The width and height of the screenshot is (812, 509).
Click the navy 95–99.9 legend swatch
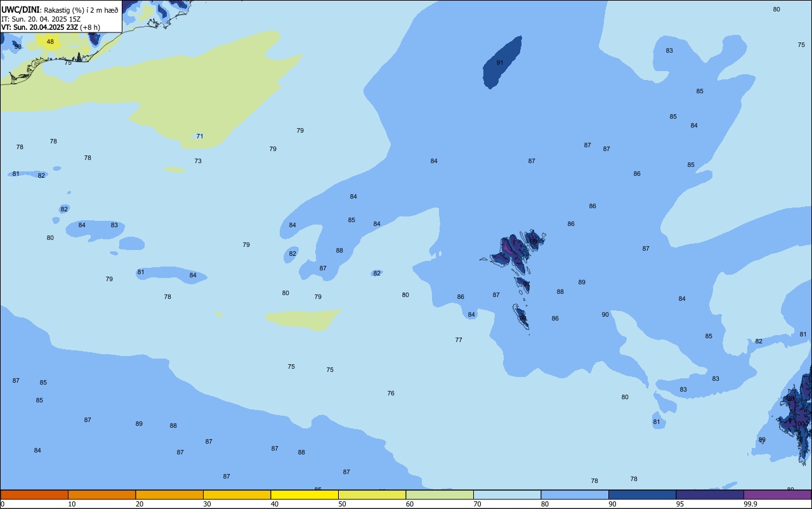pyautogui.click(x=710, y=494)
